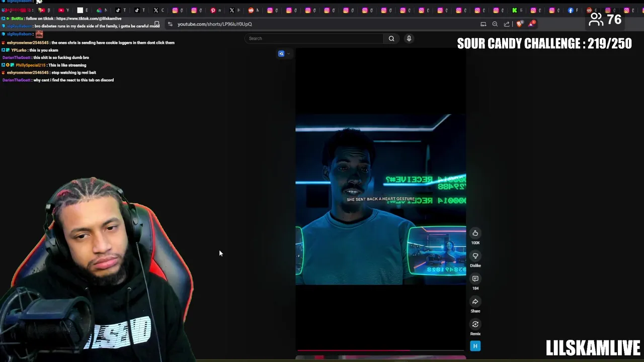The height and width of the screenshot is (362, 644).
Task: Select 'stop watching ig reel bait' message
Action: coord(74,73)
